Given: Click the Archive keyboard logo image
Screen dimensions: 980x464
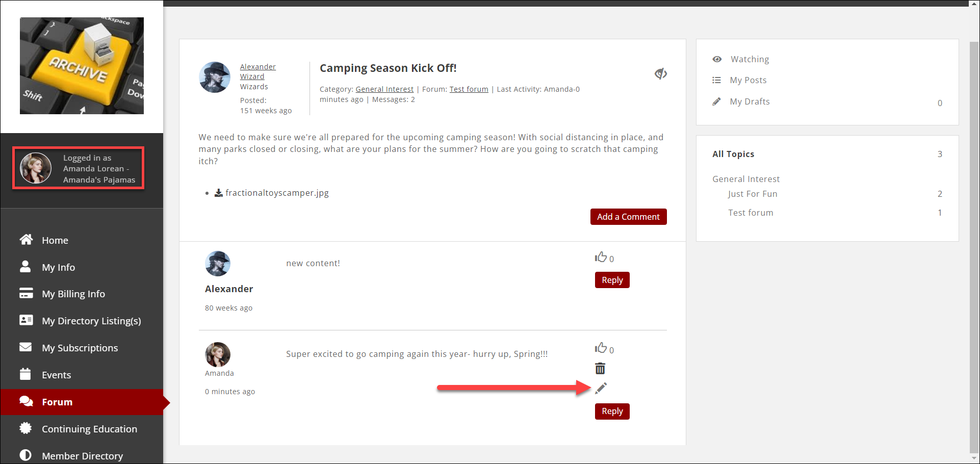Looking at the screenshot, I should (82, 66).
